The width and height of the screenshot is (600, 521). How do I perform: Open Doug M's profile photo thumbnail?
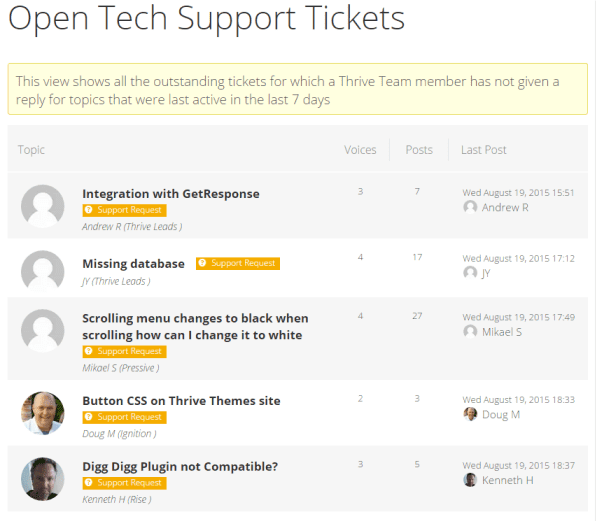[x=43, y=411]
